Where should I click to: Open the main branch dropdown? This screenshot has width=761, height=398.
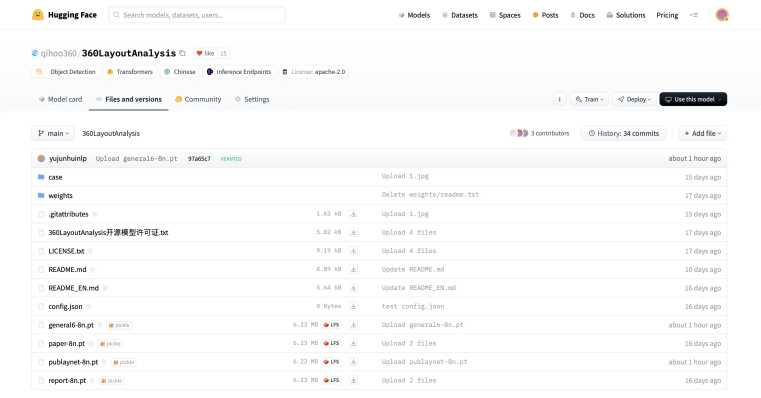coord(53,133)
